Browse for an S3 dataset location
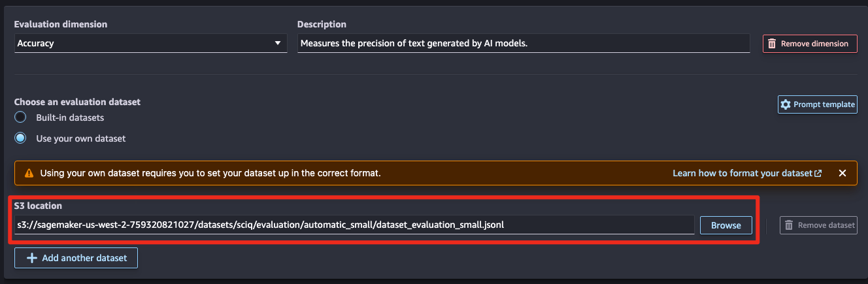The height and width of the screenshot is (284, 868). tap(726, 225)
